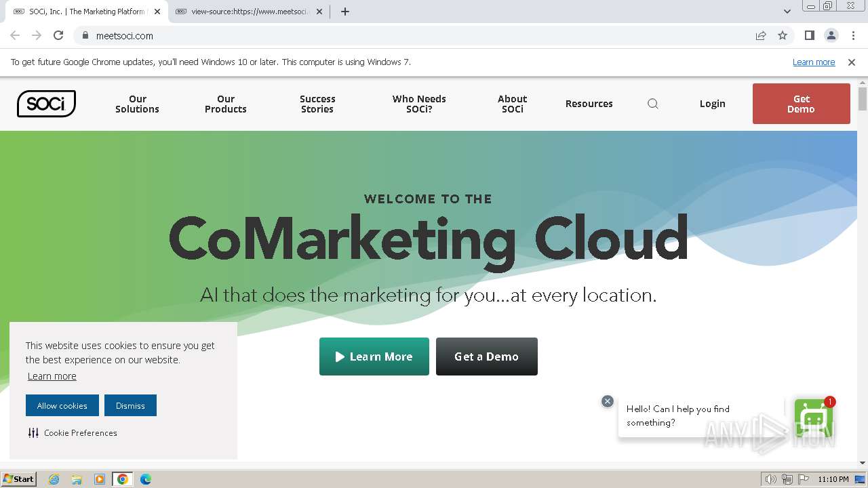Open the Chrome profile avatar icon
Screen dimensions: 868x488
click(831, 36)
